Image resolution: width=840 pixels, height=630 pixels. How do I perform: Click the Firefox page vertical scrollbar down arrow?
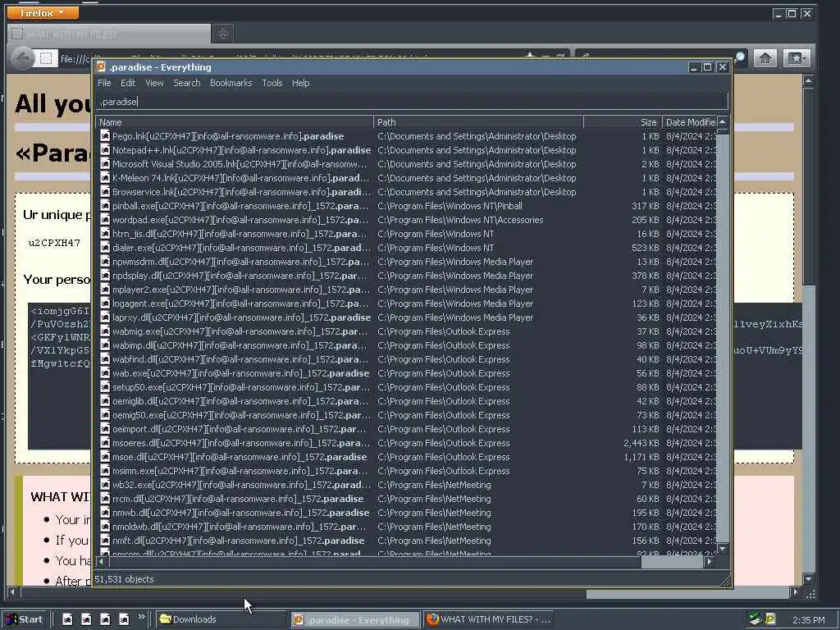click(808, 579)
